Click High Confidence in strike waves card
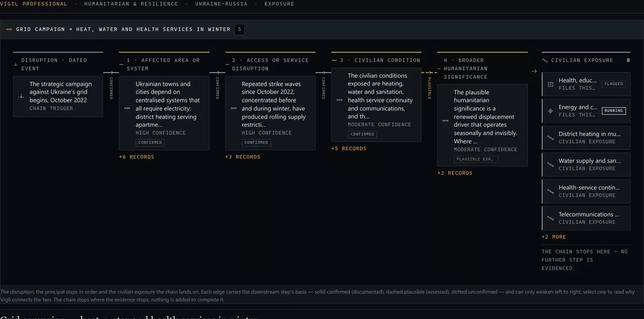The width and height of the screenshot is (644, 319). [267, 133]
